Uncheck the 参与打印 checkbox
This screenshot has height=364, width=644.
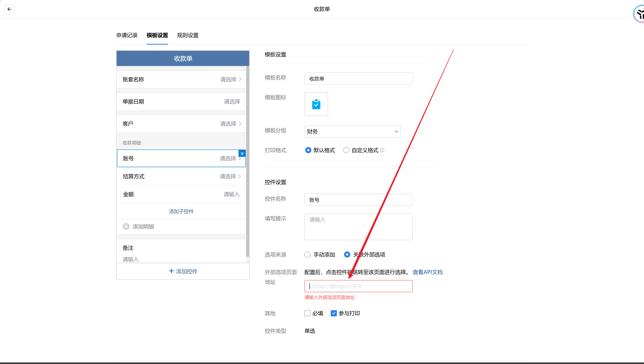tap(333, 313)
